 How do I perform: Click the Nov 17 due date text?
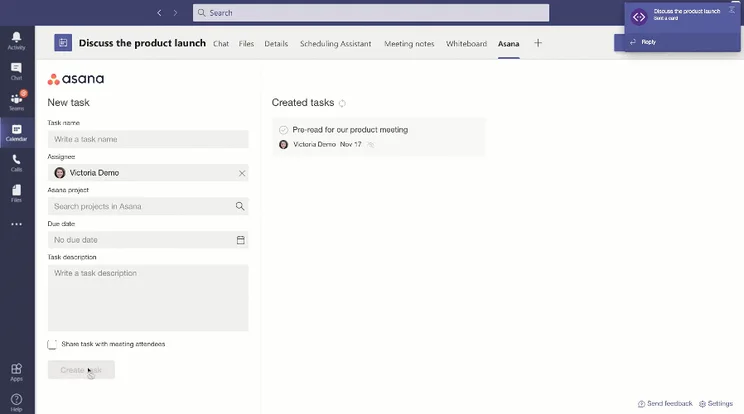[x=351, y=145]
